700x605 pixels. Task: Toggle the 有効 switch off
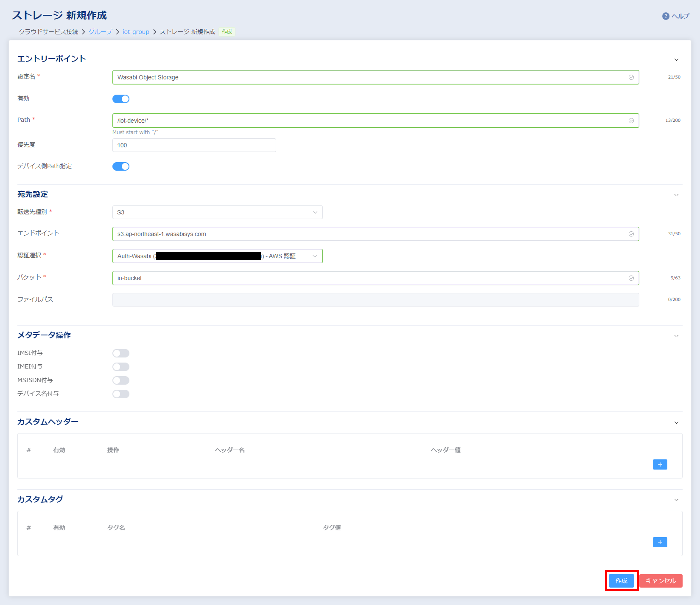point(121,99)
